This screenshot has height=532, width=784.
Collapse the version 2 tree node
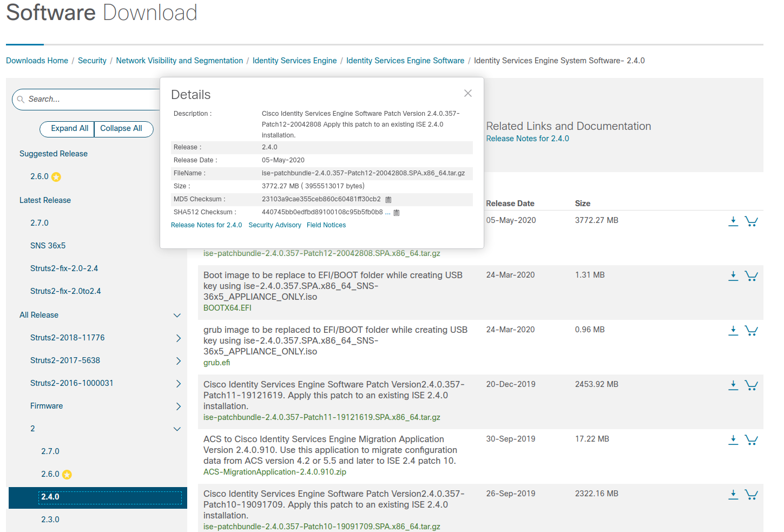[177, 429]
